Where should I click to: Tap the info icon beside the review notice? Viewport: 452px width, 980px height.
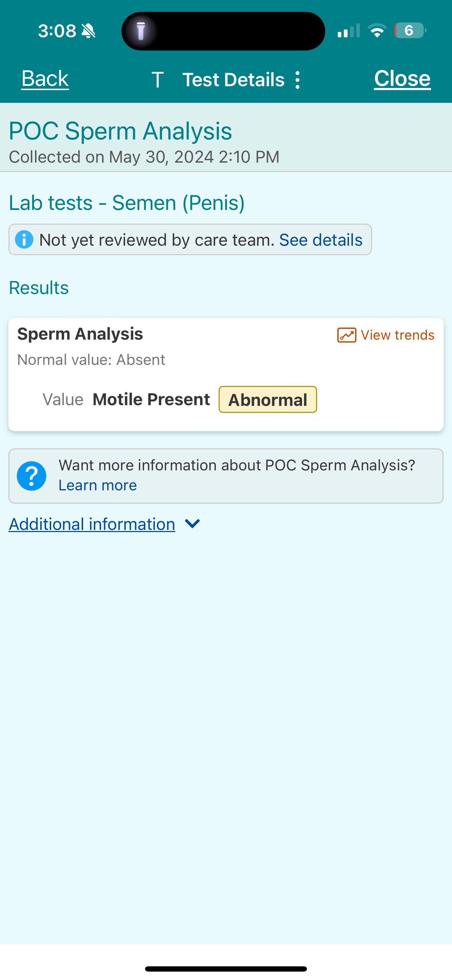[x=24, y=239]
